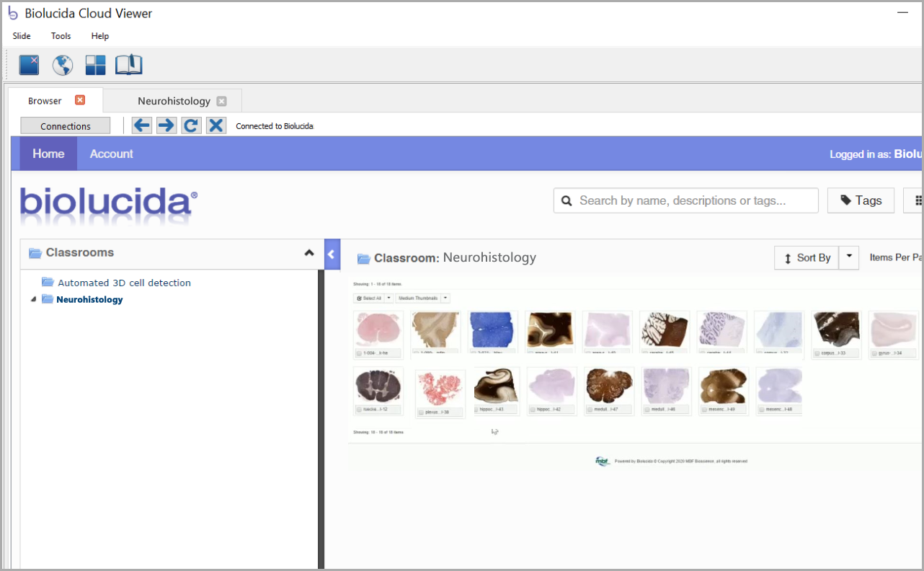Image resolution: width=924 pixels, height=571 pixels.
Task: Collapse the Classrooms panel with the caret
Action: pos(309,252)
